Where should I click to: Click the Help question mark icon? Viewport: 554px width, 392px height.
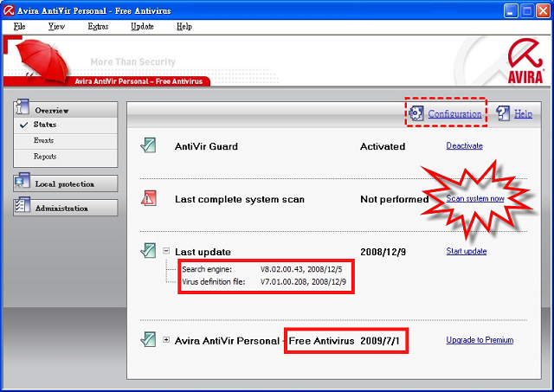coord(502,113)
